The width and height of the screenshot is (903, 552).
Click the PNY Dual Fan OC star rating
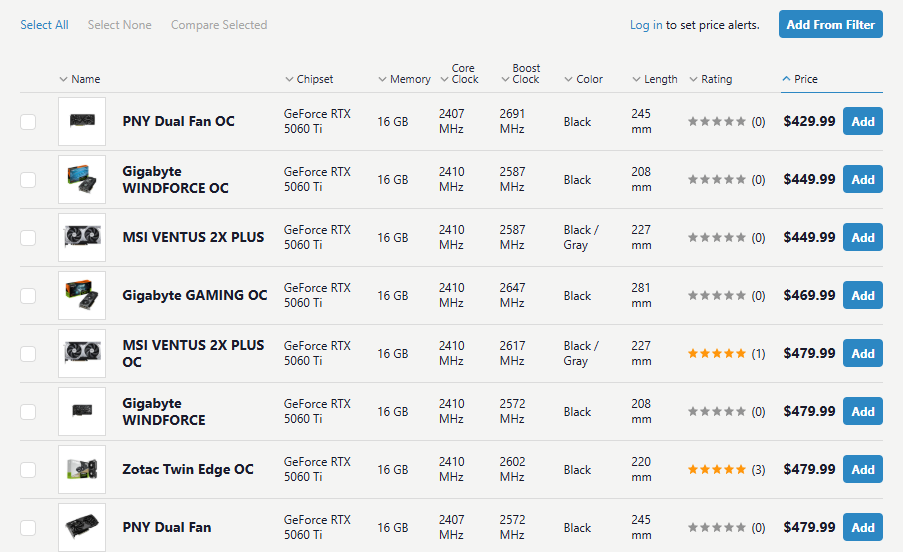(716, 121)
